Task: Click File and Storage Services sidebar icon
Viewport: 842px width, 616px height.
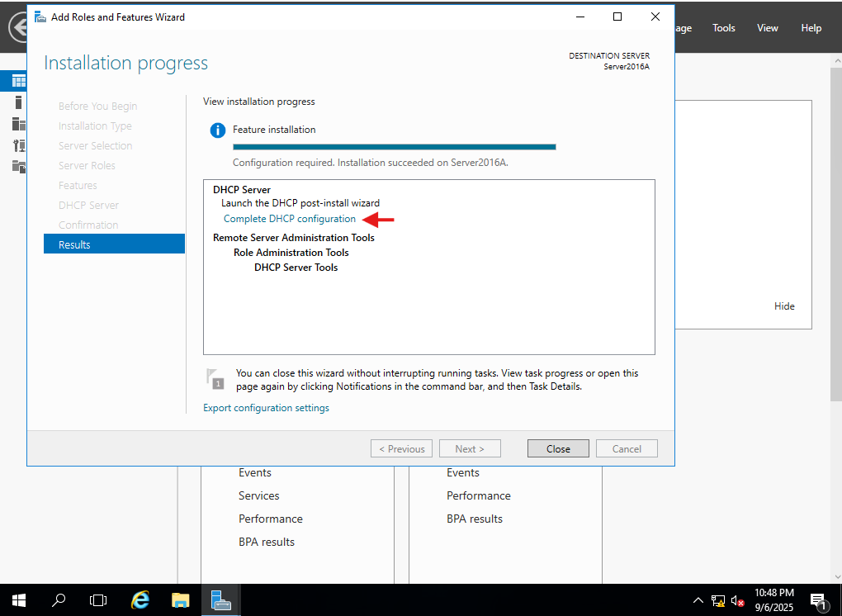Action: pos(18,167)
